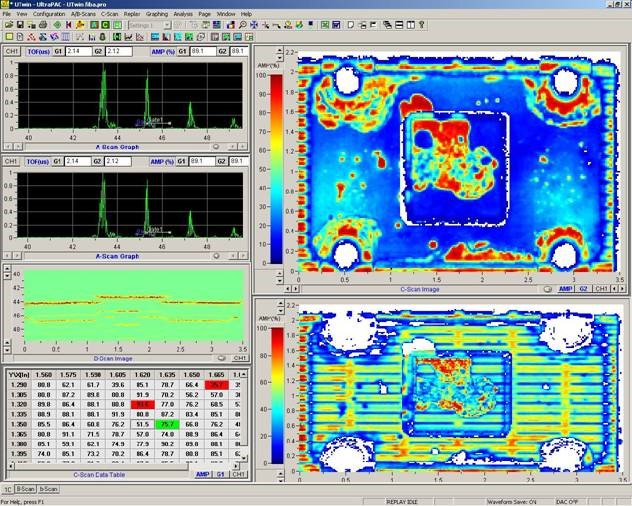This screenshot has height=506, width=632.
Task: Click CH1 channel selector on top A-Scan
Action: (x=12, y=50)
